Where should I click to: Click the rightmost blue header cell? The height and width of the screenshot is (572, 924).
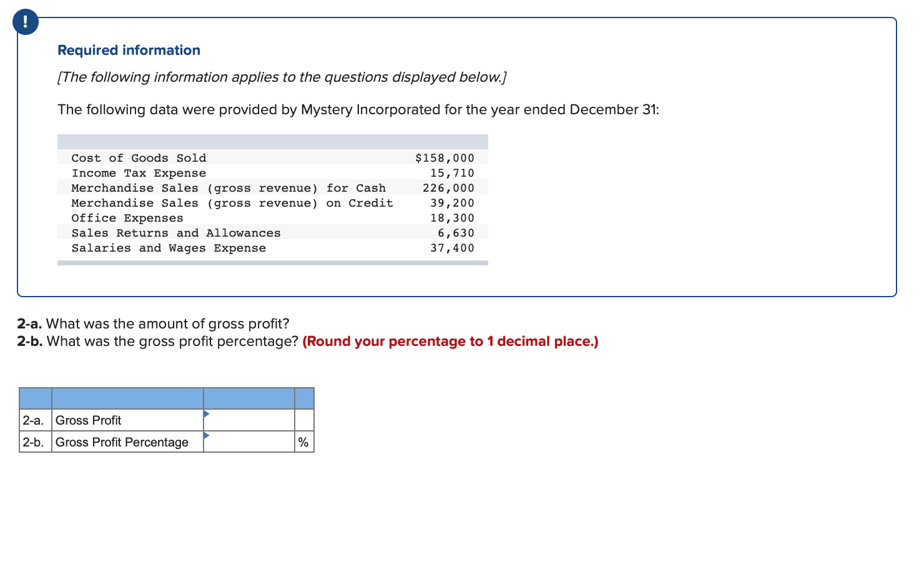[x=304, y=398]
